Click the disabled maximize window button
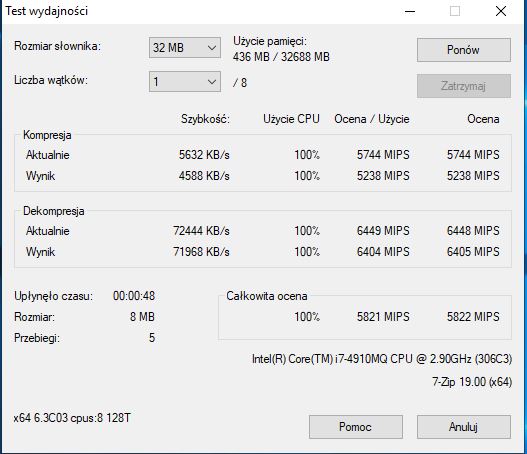Viewport: 527px width, 454px height. 455,11
